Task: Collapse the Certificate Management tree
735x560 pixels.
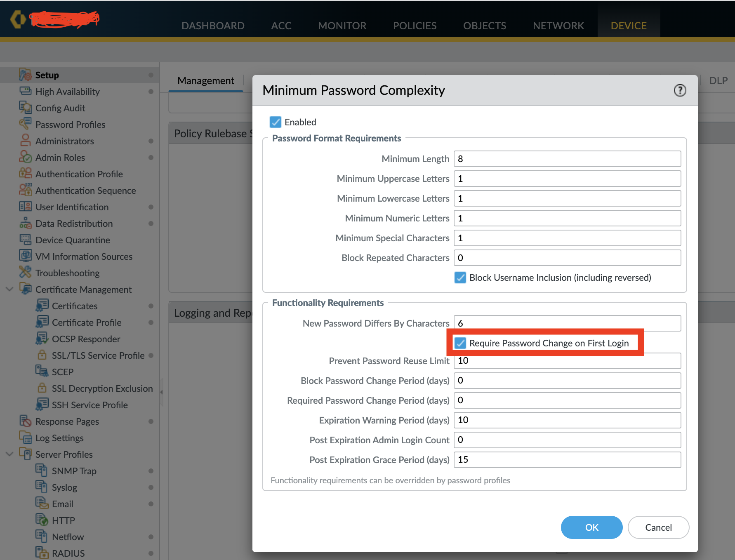Action: [x=9, y=289]
